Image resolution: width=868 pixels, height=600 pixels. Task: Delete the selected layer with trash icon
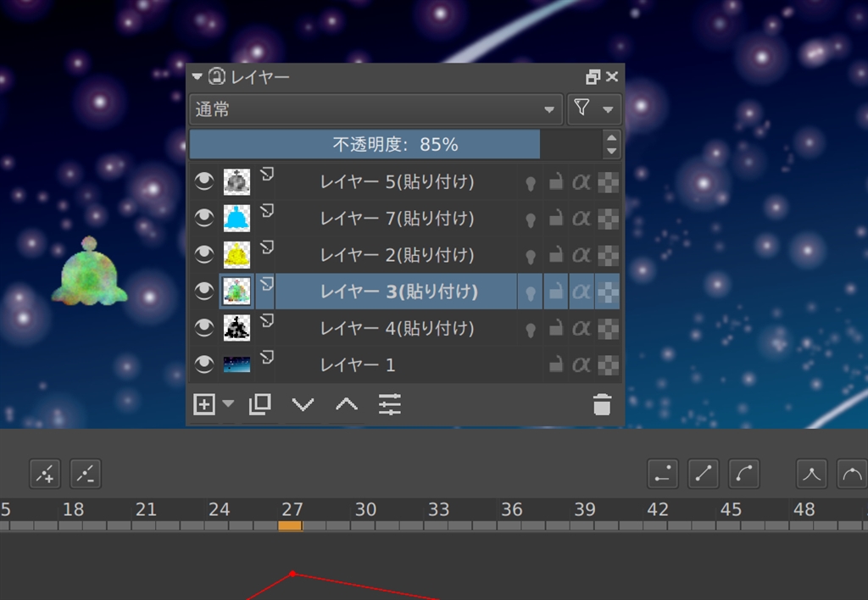coord(602,404)
